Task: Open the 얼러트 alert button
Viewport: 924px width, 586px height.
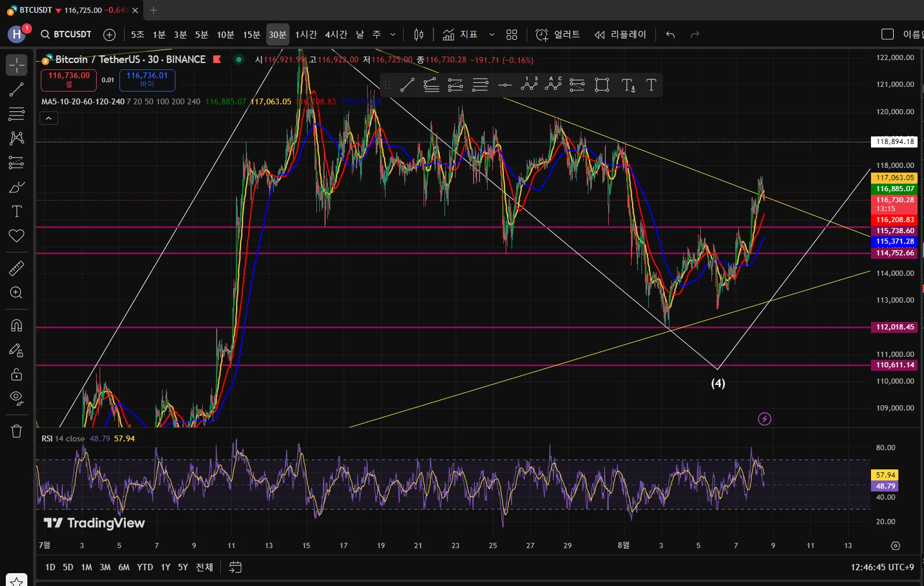Action: 558,34
